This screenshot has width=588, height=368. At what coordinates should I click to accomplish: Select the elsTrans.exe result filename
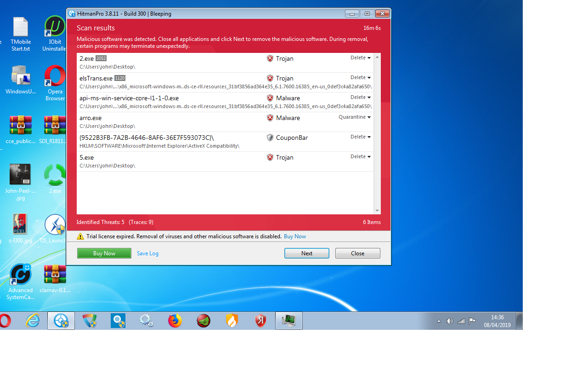(96, 78)
